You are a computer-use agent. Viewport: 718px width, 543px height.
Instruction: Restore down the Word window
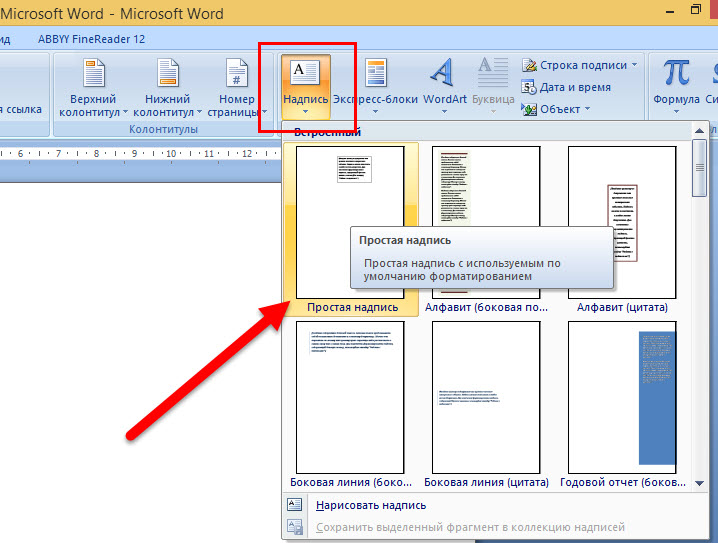[696, 9]
